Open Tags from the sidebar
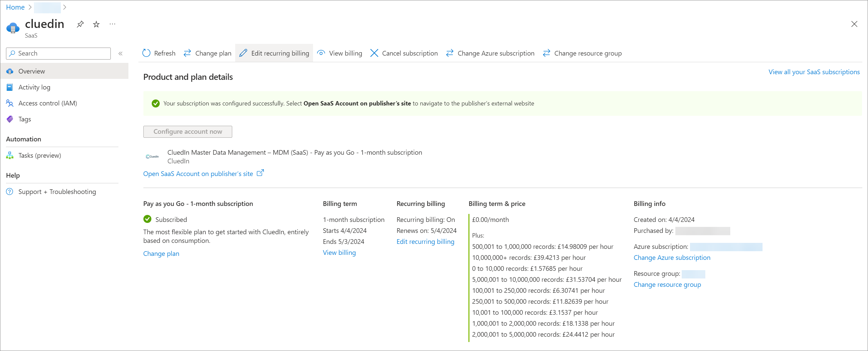Screen dimensions: 868x351 point(25,119)
